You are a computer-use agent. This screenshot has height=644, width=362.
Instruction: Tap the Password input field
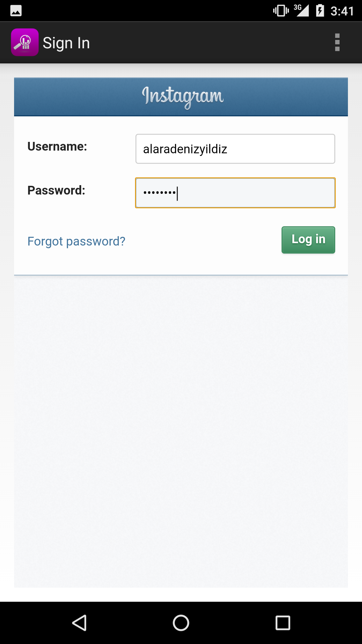(x=235, y=193)
